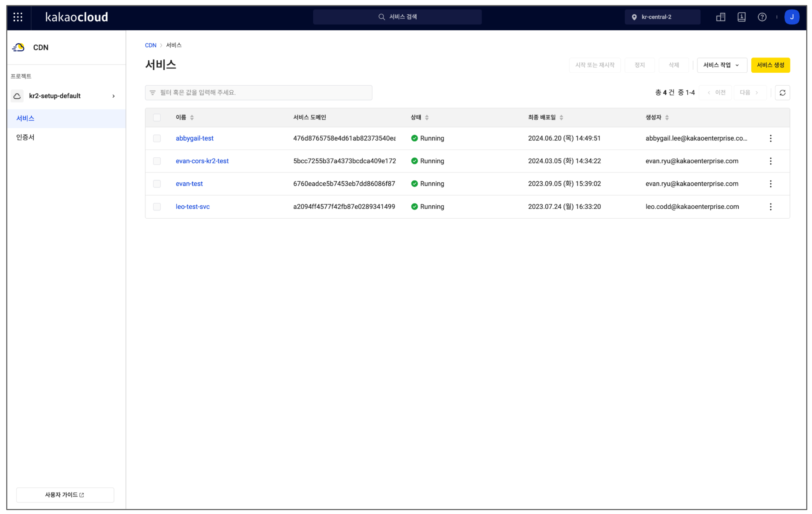Click date 2023.09.05 (화) 15:39:02

pos(564,184)
